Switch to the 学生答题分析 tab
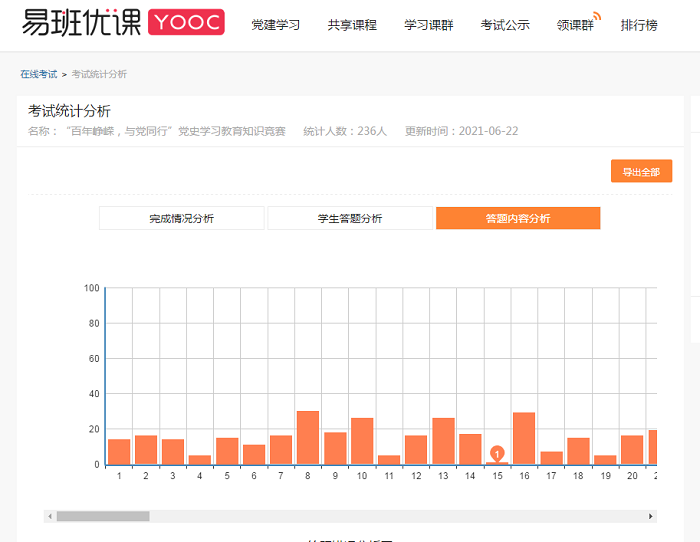 350,218
